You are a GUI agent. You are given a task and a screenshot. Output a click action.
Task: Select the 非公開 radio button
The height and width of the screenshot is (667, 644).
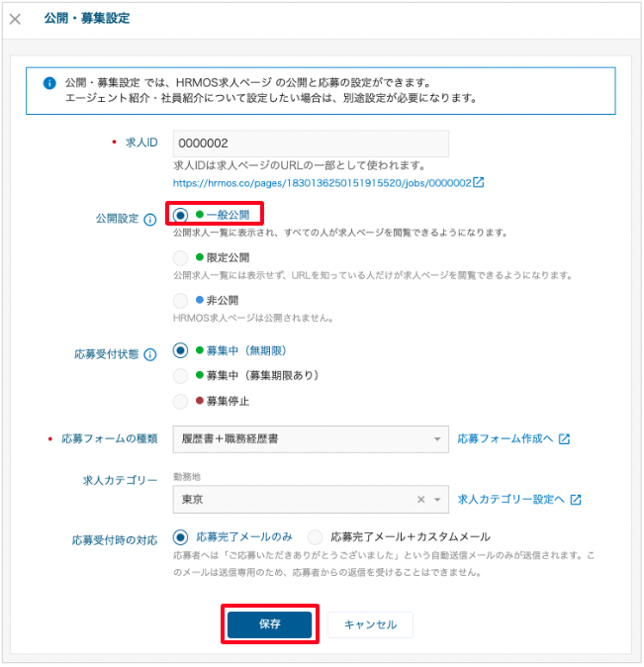click(180, 300)
